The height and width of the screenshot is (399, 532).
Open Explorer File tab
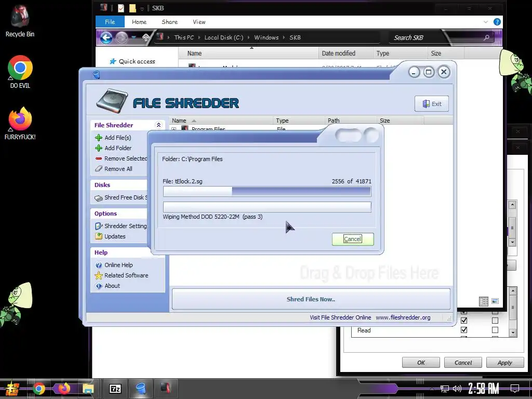pyautogui.click(x=110, y=22)
